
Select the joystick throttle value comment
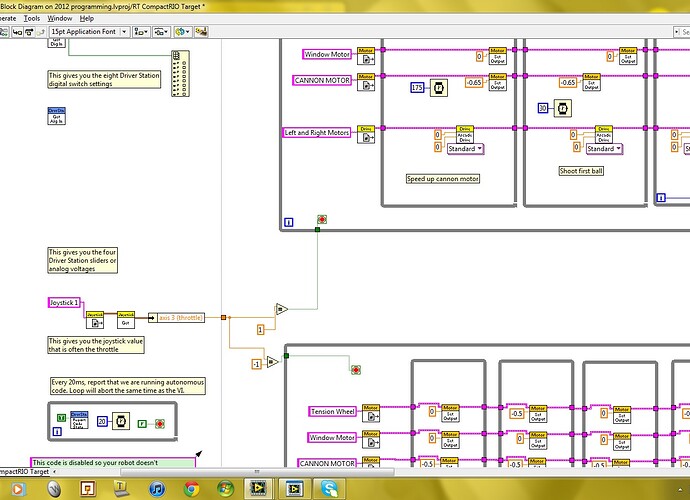[x=95, y=345]
